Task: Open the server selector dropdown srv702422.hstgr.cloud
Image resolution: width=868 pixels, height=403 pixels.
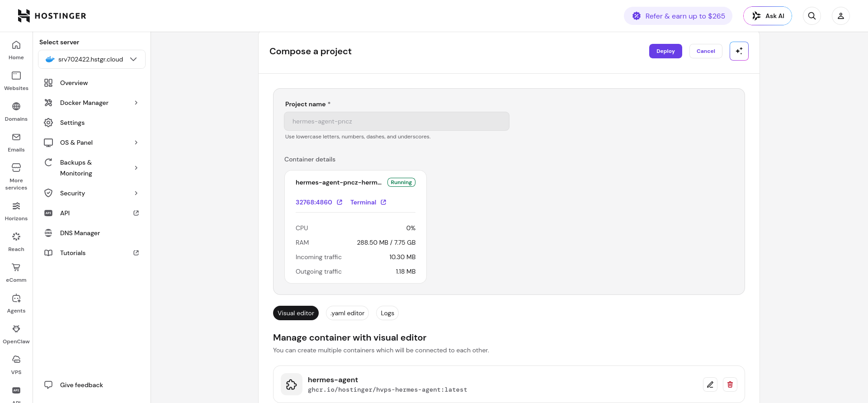Action: (92, 59)
